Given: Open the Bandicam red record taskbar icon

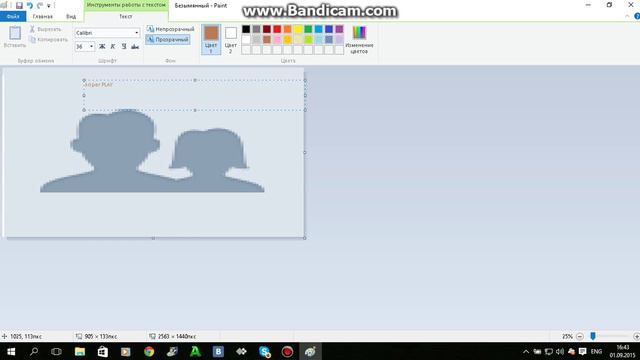Looking at the screenshot, I should point(287,351).
